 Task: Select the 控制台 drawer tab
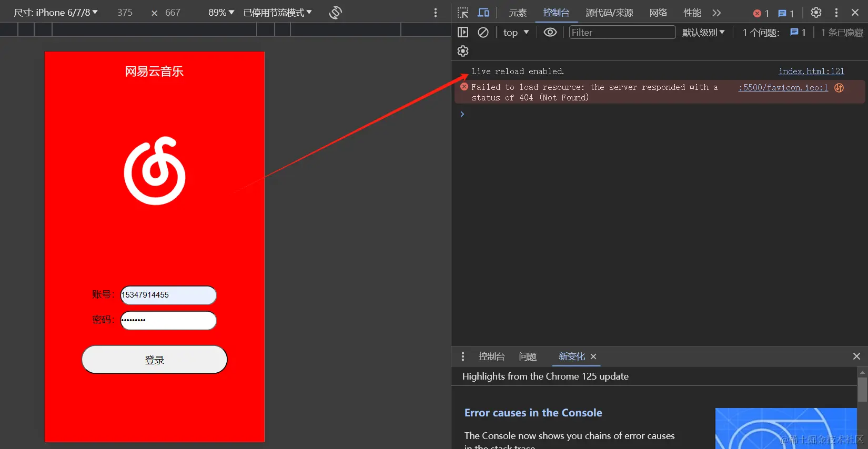tap(491, 356)
